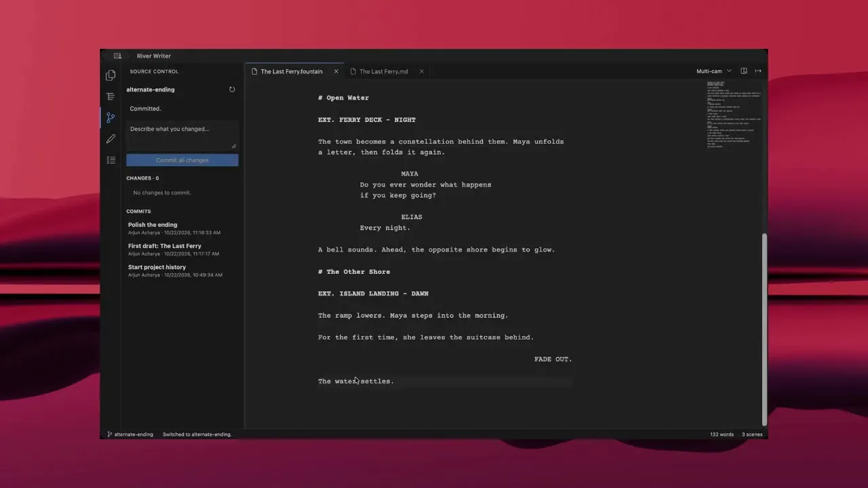Click the ELIAS character cue
The height and width of the screenshot is (488, 868).
tap(412, 217)
